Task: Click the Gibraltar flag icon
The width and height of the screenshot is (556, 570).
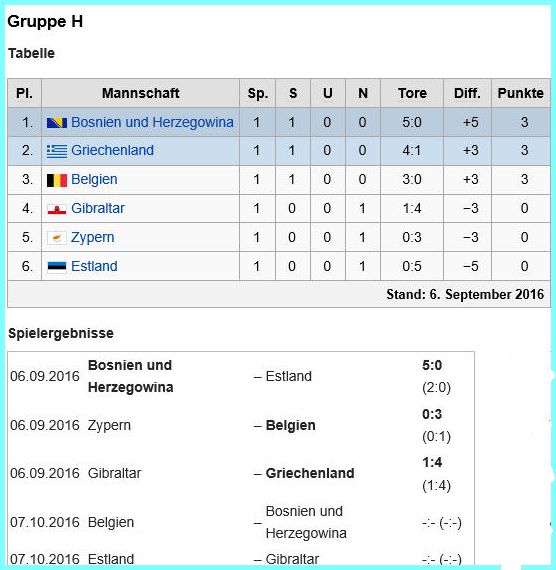Action: tap(57, 209)
